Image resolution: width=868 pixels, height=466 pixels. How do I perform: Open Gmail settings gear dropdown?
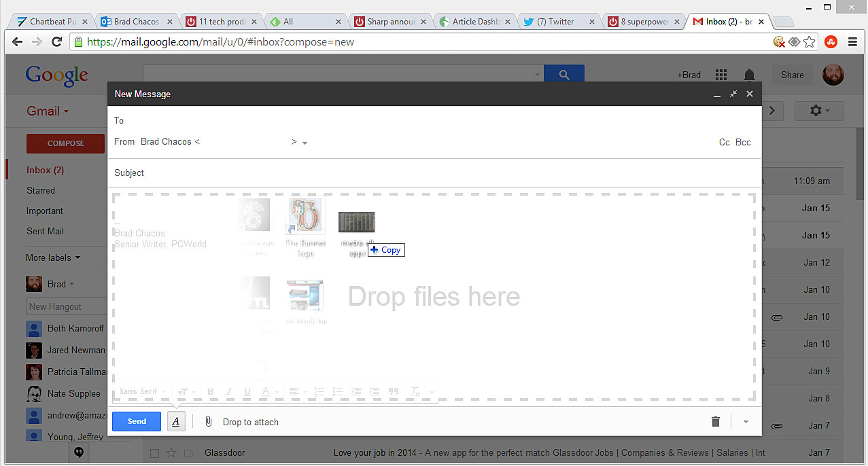coord(818,111)
